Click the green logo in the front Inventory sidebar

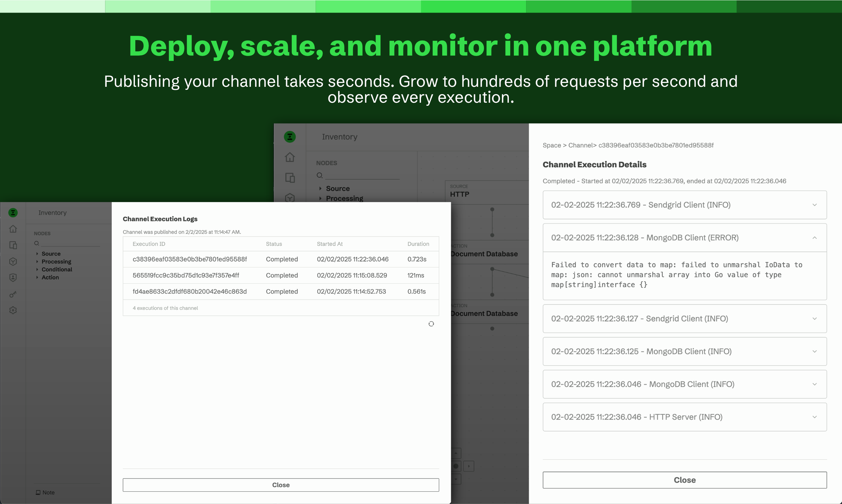(x=13, y=213)
